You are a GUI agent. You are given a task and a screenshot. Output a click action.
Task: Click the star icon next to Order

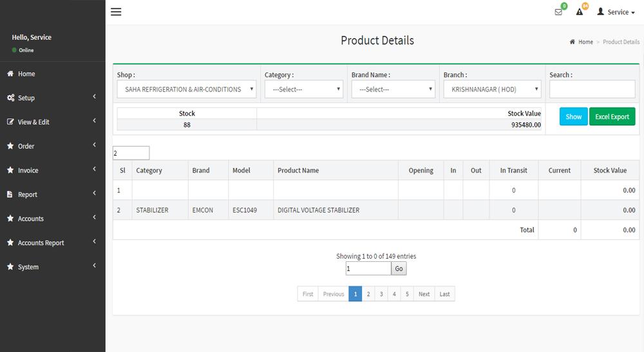[10, 145]
